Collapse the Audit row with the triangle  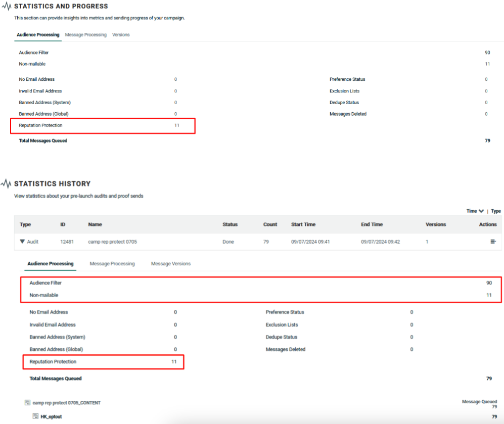pyautogui.click(x=22, y=242)
